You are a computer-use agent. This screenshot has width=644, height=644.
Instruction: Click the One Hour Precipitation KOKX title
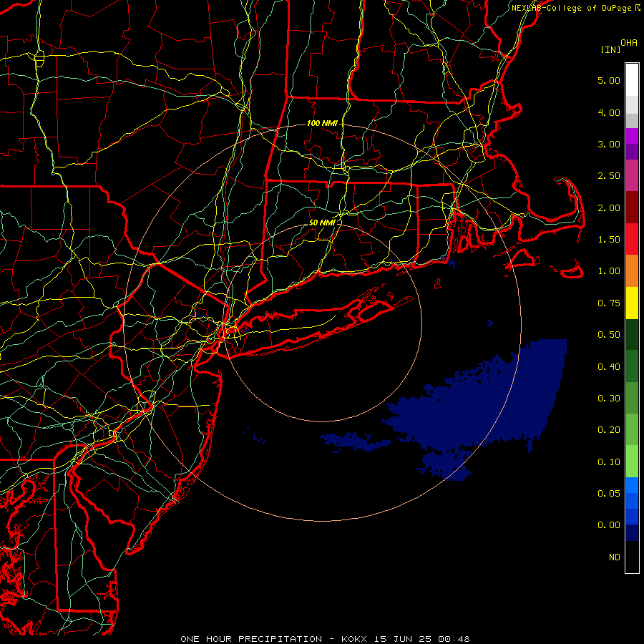(x=325, y=639)
